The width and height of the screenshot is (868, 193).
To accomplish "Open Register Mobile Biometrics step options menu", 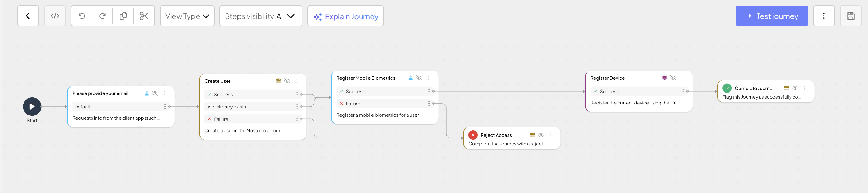I will pyautogui.click(x=428, y=78).
